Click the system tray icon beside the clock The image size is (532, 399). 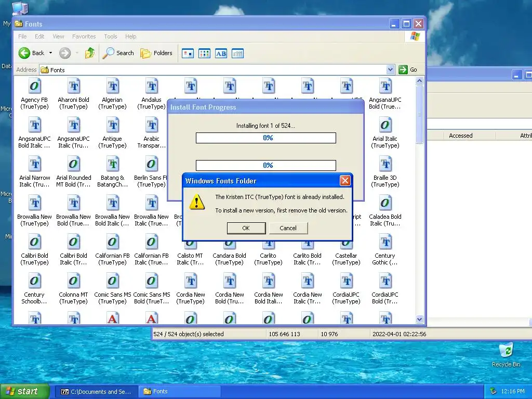(493, 392)
